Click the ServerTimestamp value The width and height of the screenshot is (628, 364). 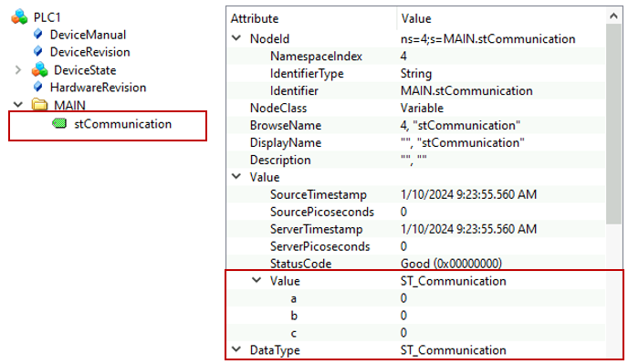coord(468,229)
